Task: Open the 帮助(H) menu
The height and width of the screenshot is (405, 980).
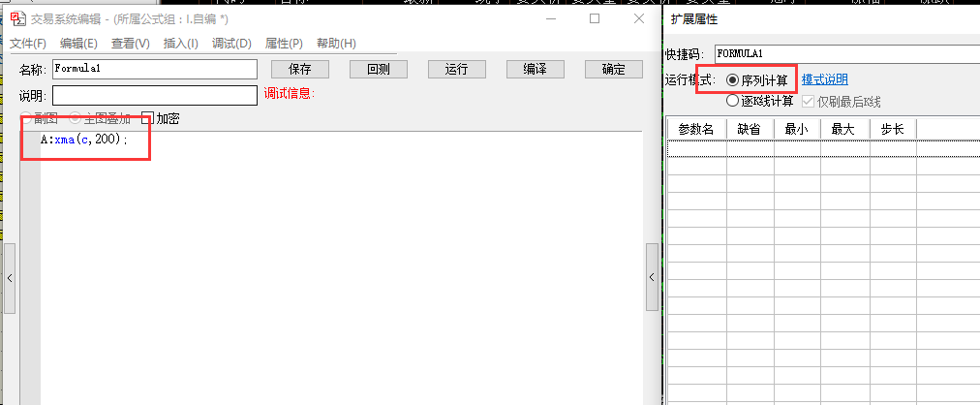Action: click(x=336, y=44)
